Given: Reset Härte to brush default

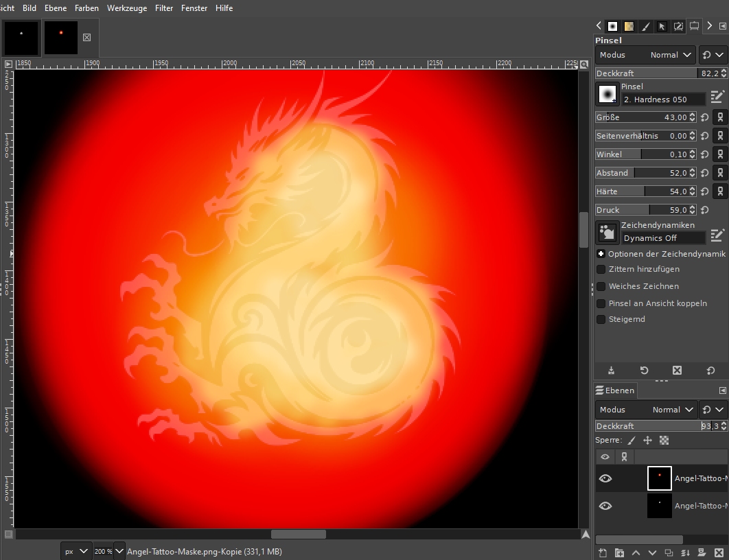Looking at the screenshot, I should point(705,191).
